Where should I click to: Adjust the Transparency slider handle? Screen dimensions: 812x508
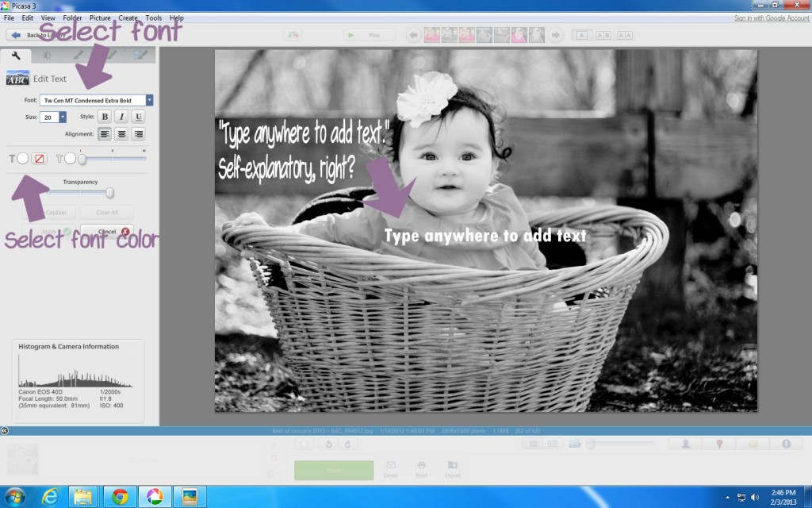click(x=109, y=193)
